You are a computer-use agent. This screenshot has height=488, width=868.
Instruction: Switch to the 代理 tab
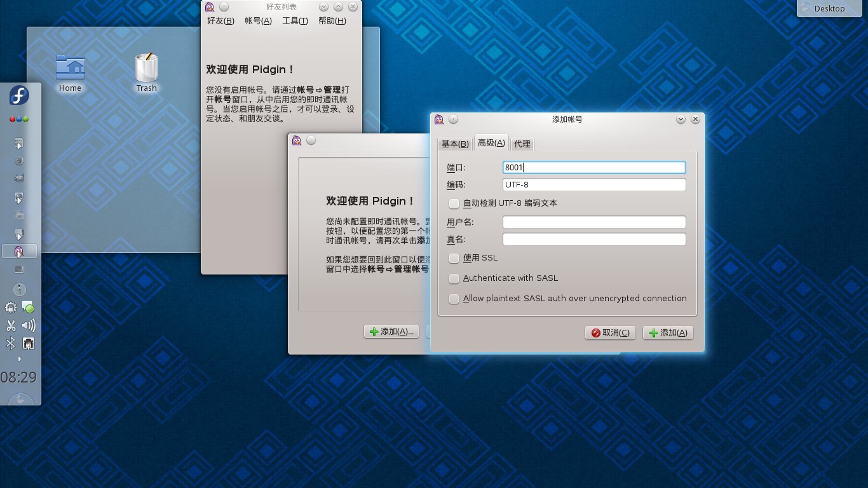522,144
